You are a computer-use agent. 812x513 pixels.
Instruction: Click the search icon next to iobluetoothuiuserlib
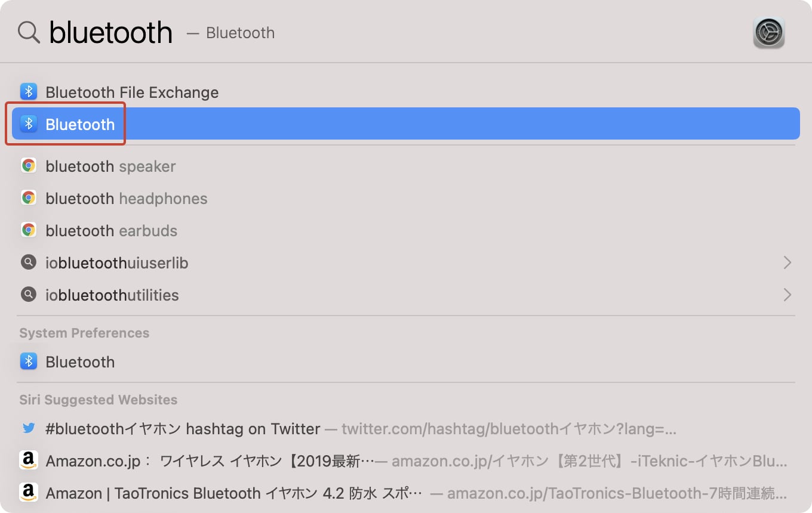[29, 262]
